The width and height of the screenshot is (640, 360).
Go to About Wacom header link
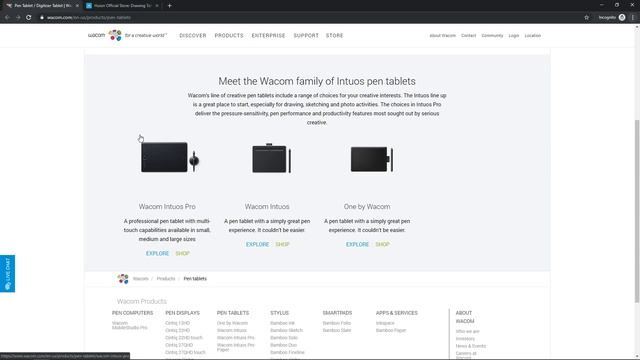pyautogui.click(x=442, y=36)
